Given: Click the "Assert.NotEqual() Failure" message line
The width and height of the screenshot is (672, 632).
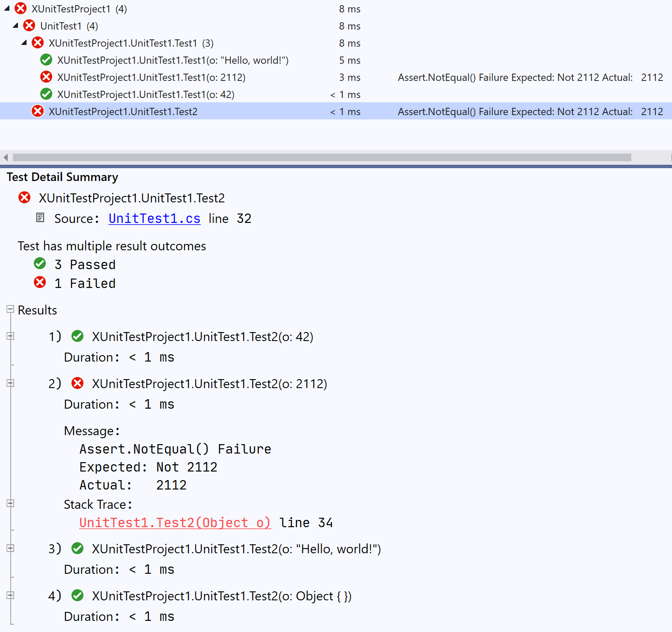Looking at the screenshot, I should (175, 449).
